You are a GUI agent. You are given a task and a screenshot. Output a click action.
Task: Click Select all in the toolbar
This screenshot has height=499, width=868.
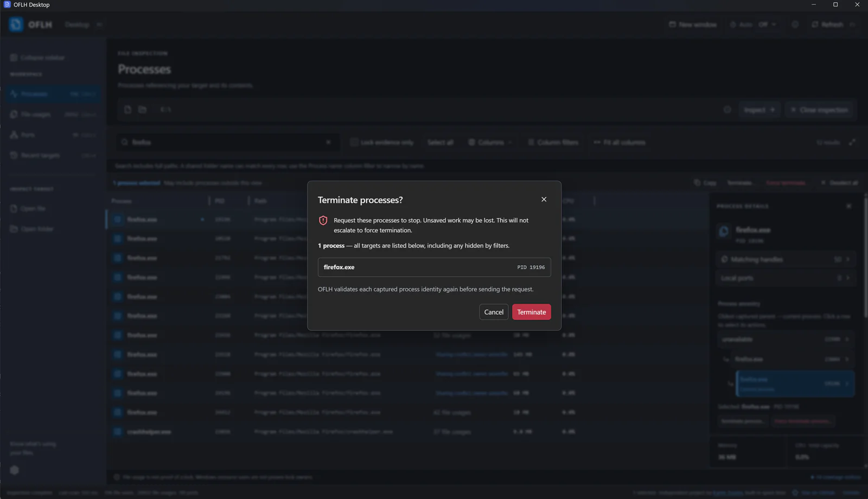(440, 142)
